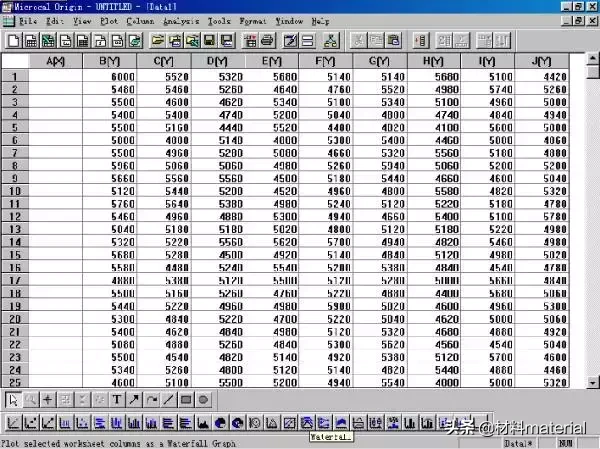Select column A(X) by its header
Image resolution: width=600 pixels, height=449 pixels.
(55, 61)
